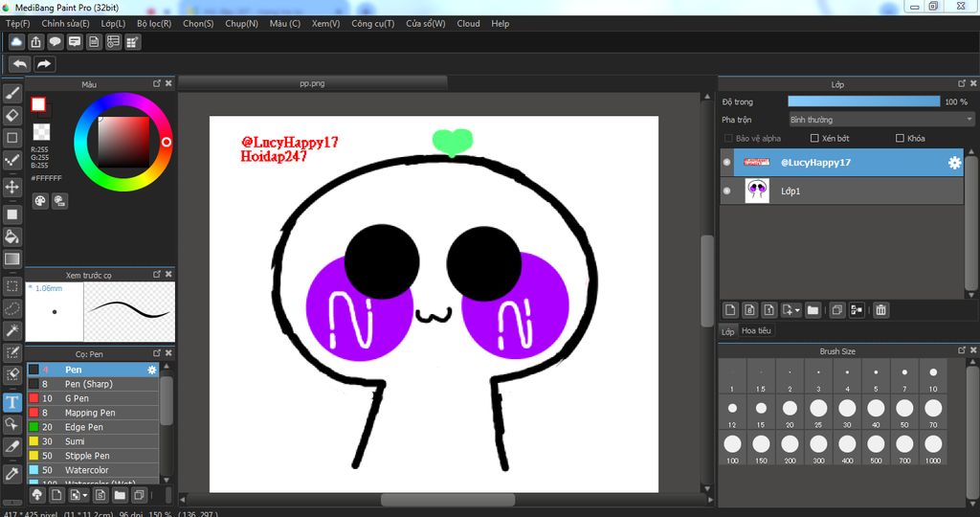Hide the @LucyHappy17 layer visibility dot

[727, 163]
